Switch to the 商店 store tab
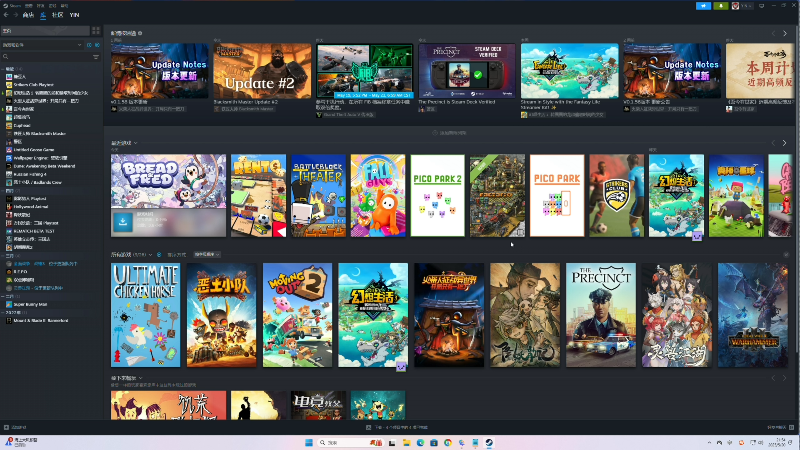The width and height of the screenshot is (800, 450). 28,15
